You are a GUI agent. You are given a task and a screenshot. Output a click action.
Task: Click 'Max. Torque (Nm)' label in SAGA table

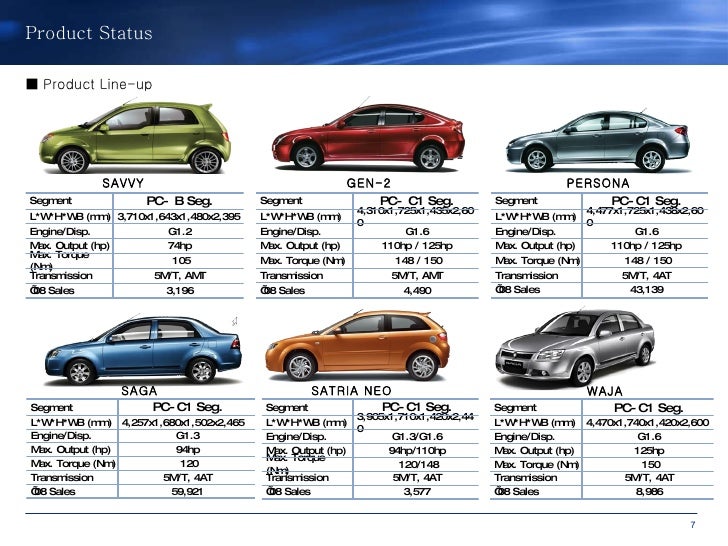[x=73, y=463]
